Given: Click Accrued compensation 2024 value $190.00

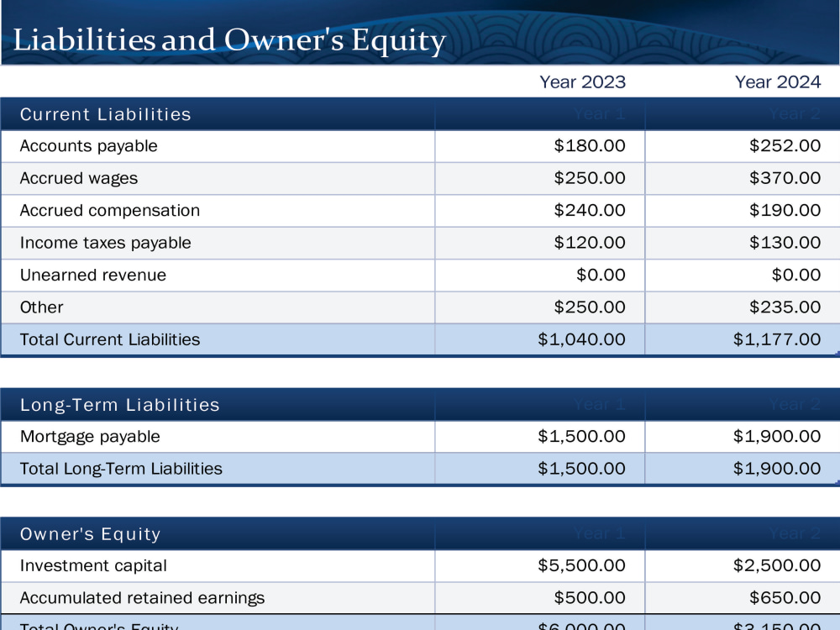Looking at the screenshot, I should coord(785,210).
